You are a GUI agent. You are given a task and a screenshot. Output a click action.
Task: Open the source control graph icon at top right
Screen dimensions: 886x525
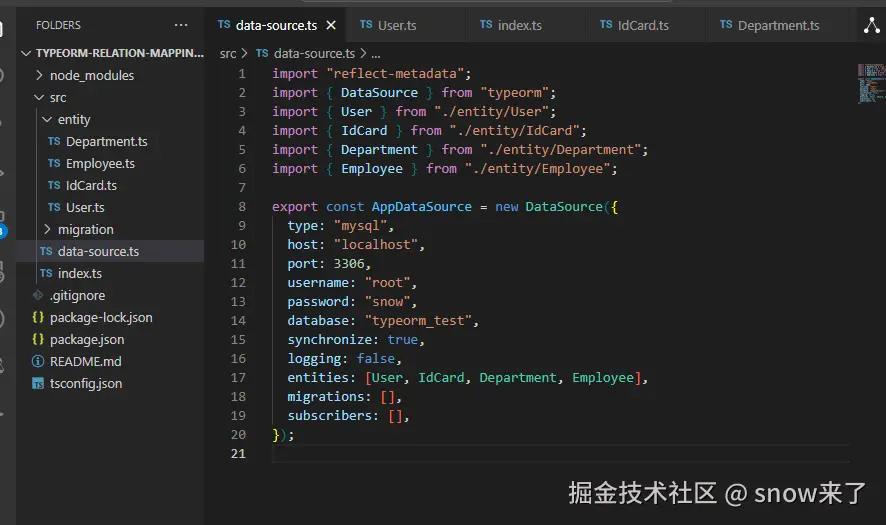[x=871, y=25]
